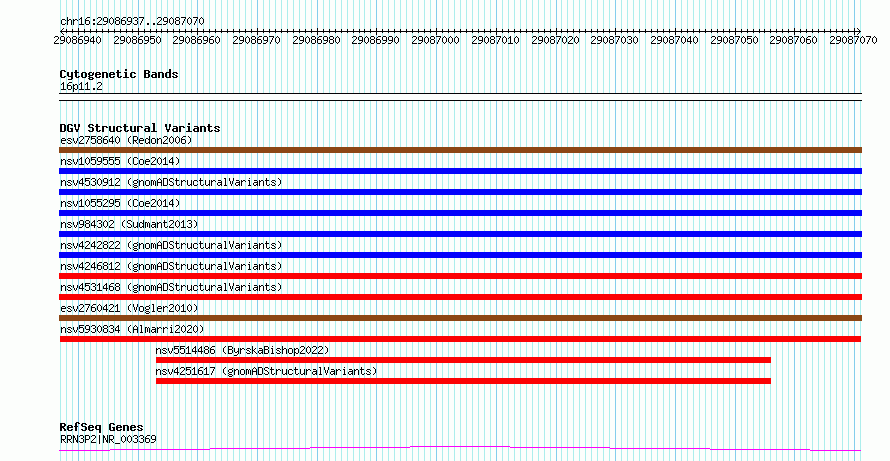The image size is (890, 461).
Task: Click the nsv5930834 (Almarri2020) red bar
Action: [460, 339]
